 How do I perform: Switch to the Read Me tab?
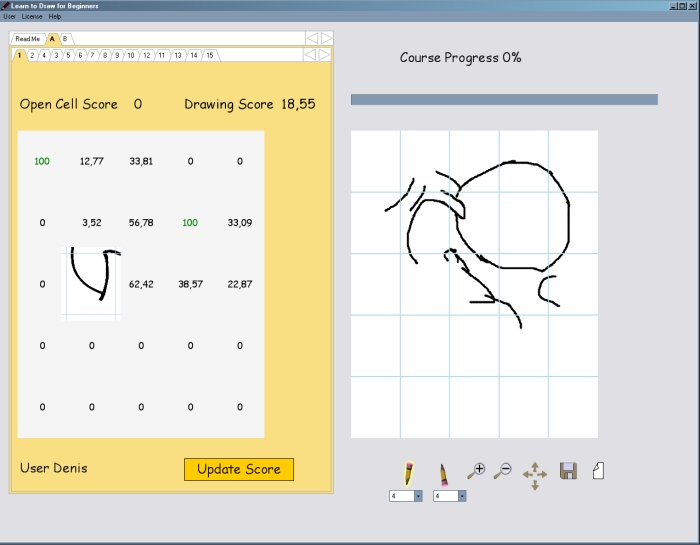point(27,39)
